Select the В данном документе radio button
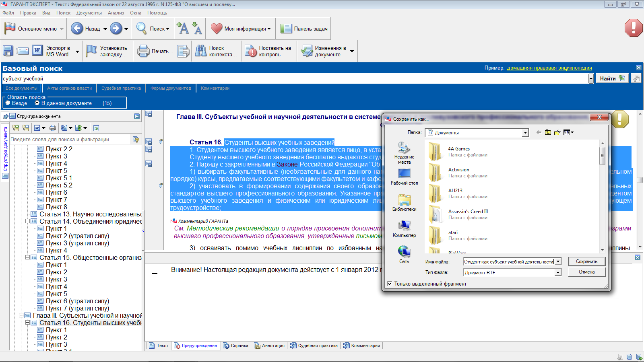Viewport: 644px width, 362px height. tap(37, 103)
